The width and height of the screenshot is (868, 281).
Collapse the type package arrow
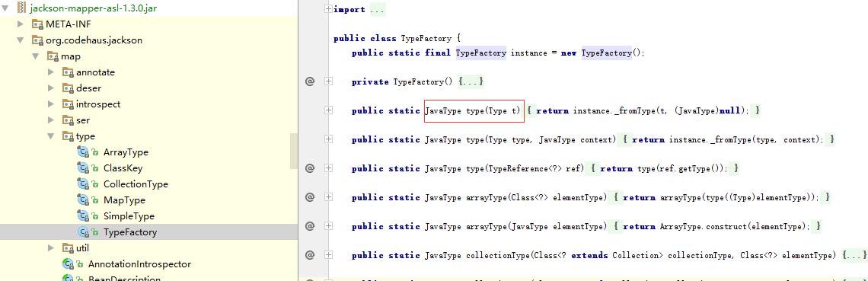tap(50, 136)
